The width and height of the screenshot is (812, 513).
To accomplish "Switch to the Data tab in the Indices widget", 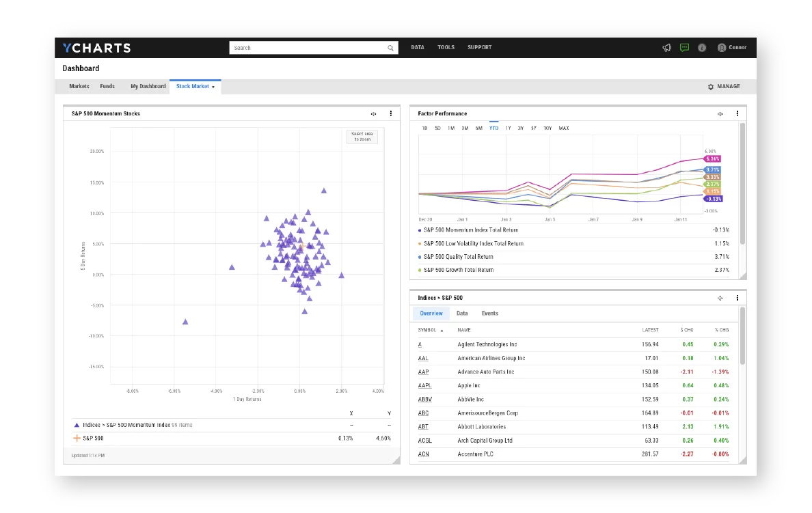I will click(x=462, y=314).
